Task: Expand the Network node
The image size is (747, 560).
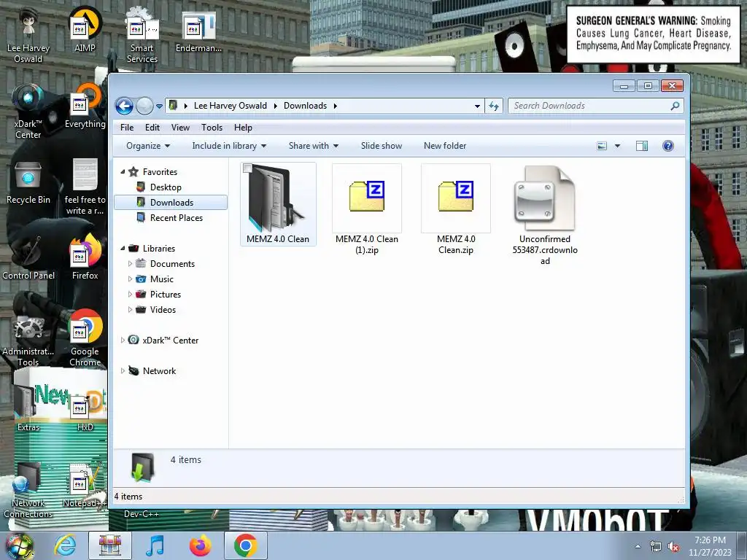Action: (x=123, y=370)
